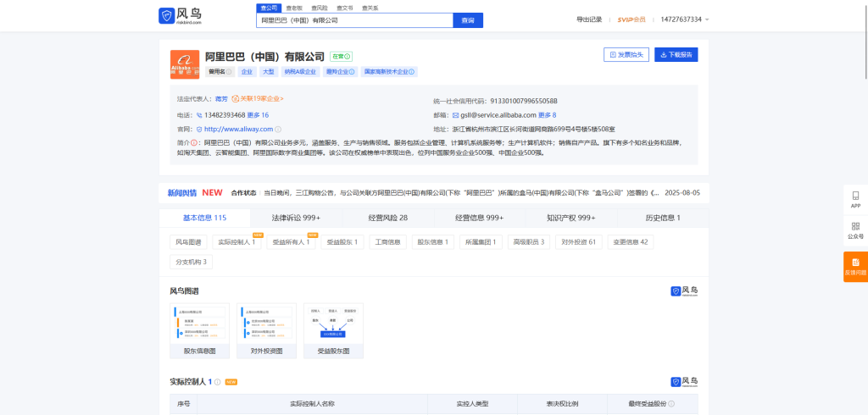This screenshot has height=415, width=868.
Task: Click the info icon beside 最终受益股份 column
Action: pos(671,404)
